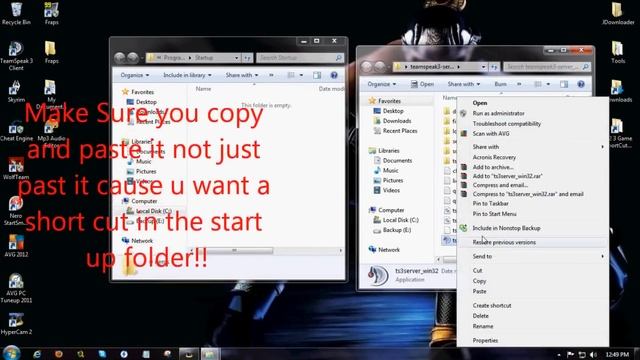Launch Internet Explorer from the taskbar
The image size is (640, 360).
click(x=37, y=354)
